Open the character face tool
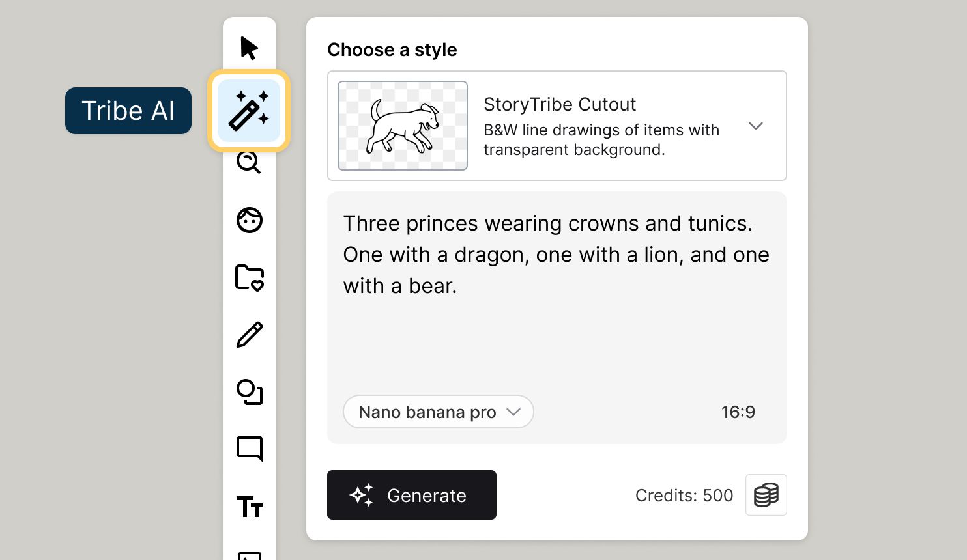Screen dimensions: 967x560 click(249, 220)
